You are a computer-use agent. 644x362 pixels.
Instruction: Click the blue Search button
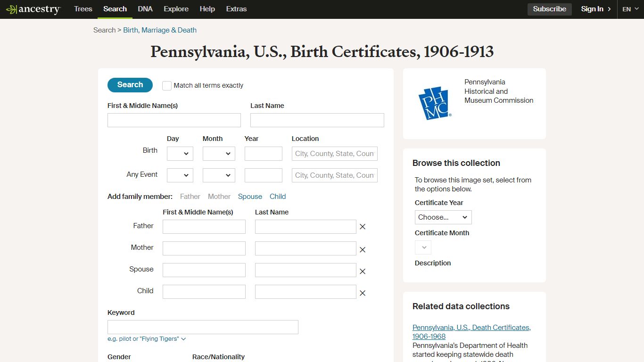[x=130, y=85]
